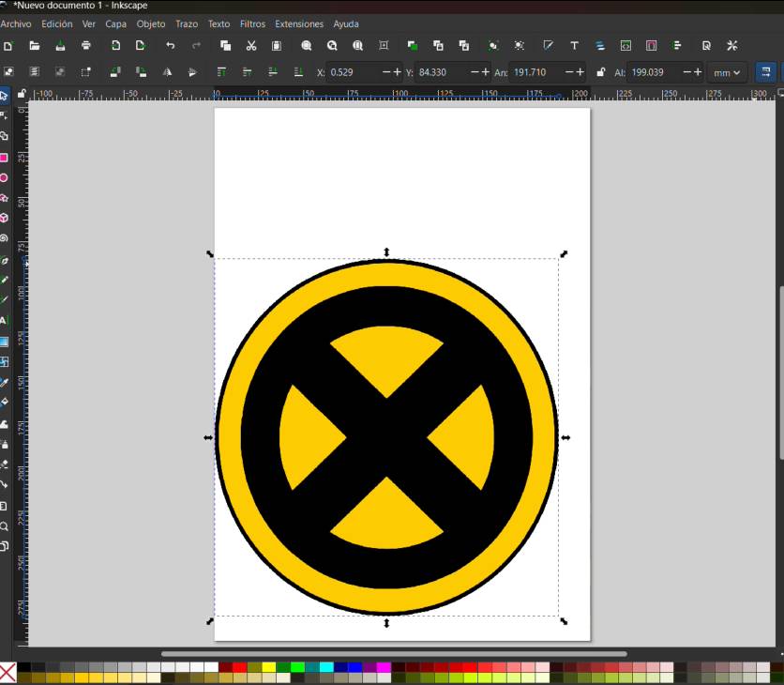Flip selection horizontally
The image size is (784, 685).
(167, 72)
